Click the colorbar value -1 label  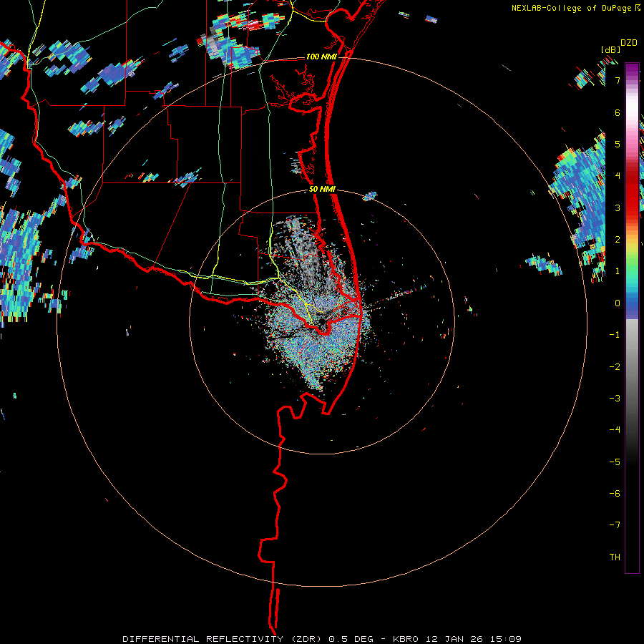click(x=615, y=335)
